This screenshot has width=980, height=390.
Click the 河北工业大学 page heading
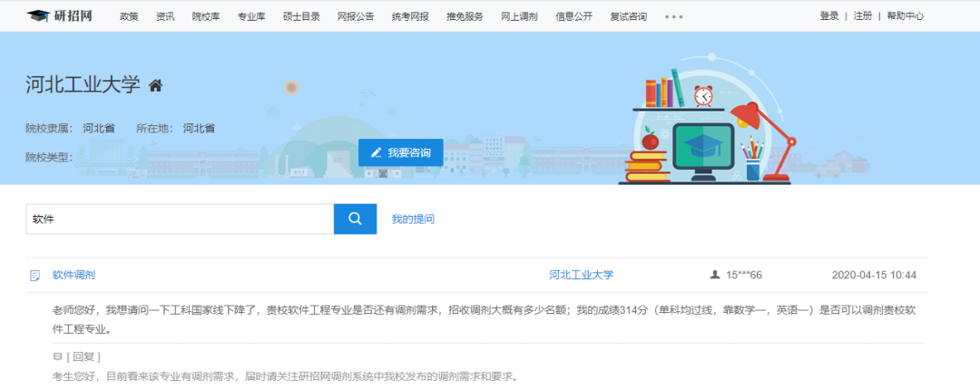point(83,85)
